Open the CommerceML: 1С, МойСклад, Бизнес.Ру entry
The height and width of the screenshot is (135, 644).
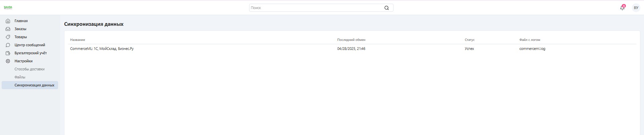[x=102, y=49]
